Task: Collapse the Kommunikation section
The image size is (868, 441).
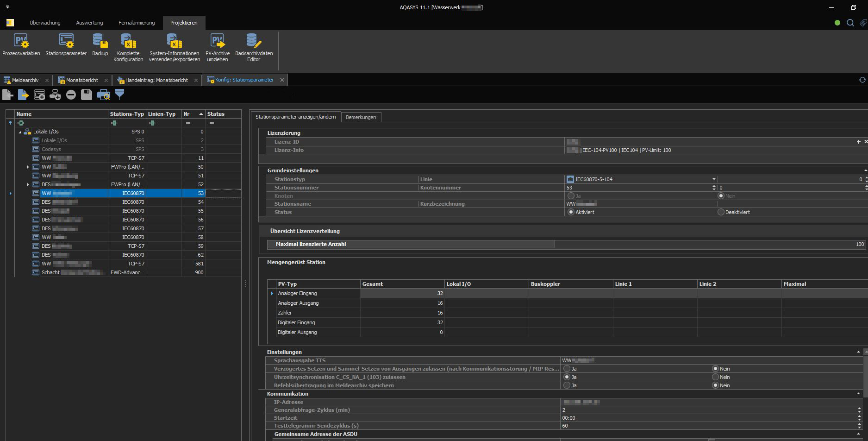Action: tap(858, 394)
